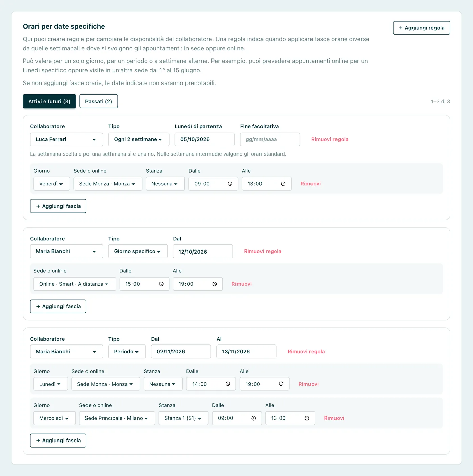Focus the Fine facoltativa date field

click(270, 139)
